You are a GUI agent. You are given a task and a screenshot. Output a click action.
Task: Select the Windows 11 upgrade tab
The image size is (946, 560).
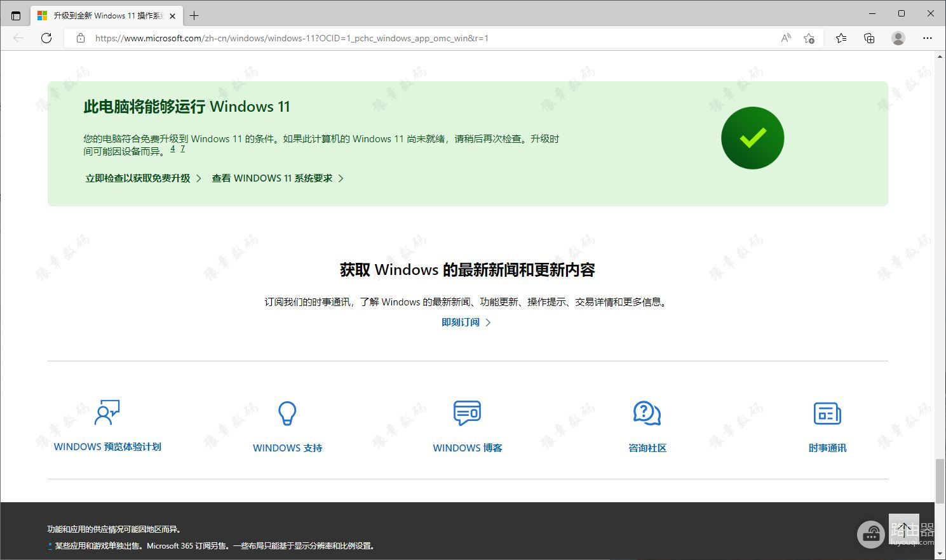[105, 16]
